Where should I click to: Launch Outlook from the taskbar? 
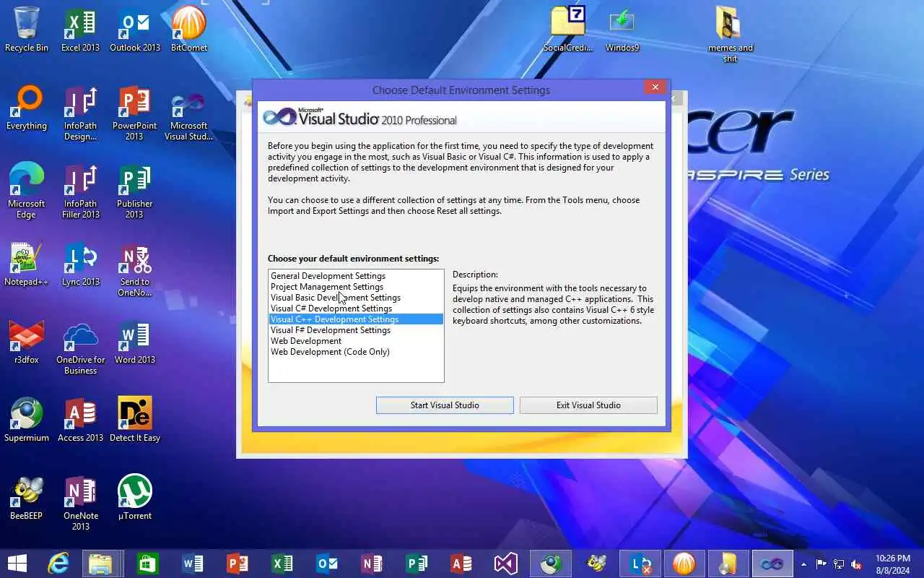click(x=326, y=564)
